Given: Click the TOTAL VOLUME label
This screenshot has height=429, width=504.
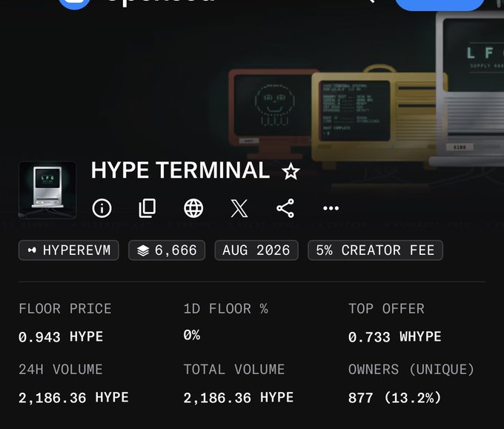Looking at the screenshot, I should pyautogui.click(x=234, y=370).
